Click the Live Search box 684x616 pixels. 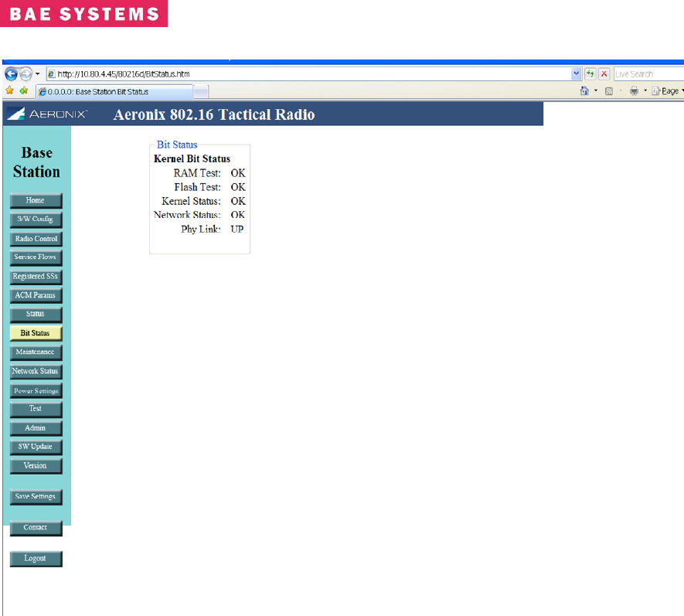[x=648, y=73]
